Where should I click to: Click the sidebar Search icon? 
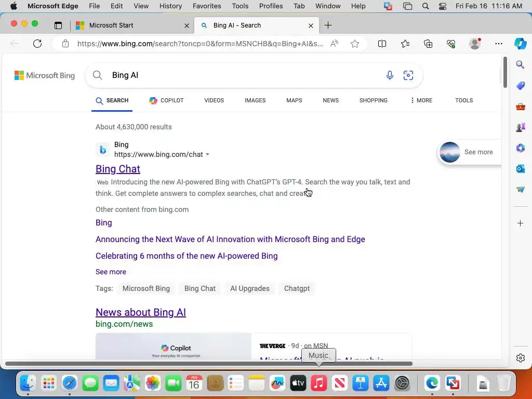[x=520, y=64]
